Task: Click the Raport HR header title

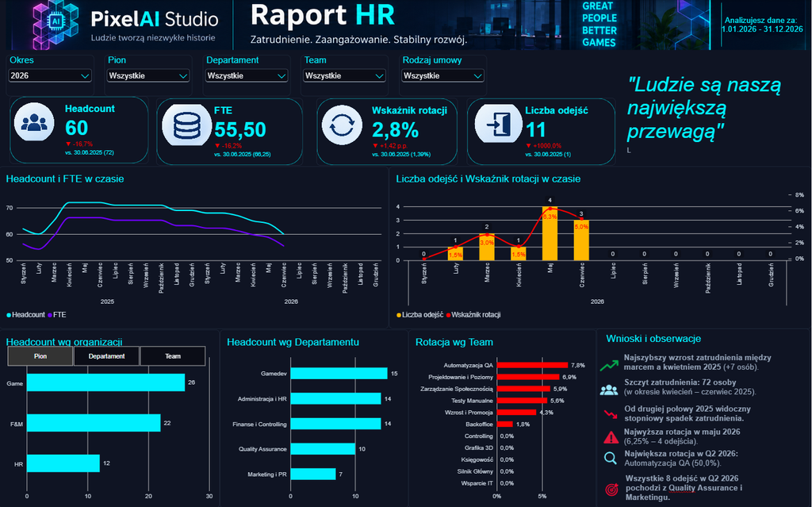Action: (323, 15)
